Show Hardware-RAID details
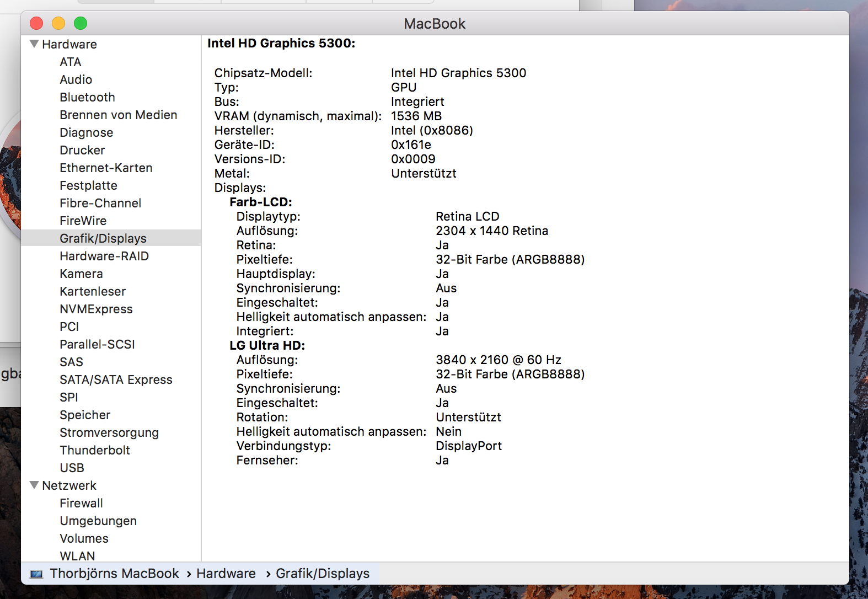 (104, 256)
